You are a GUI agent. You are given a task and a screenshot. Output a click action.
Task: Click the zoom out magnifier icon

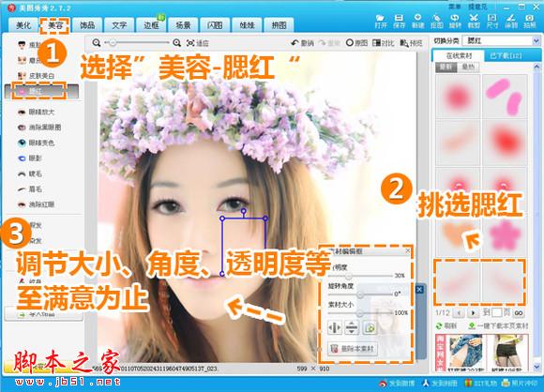tap(97, 43)
